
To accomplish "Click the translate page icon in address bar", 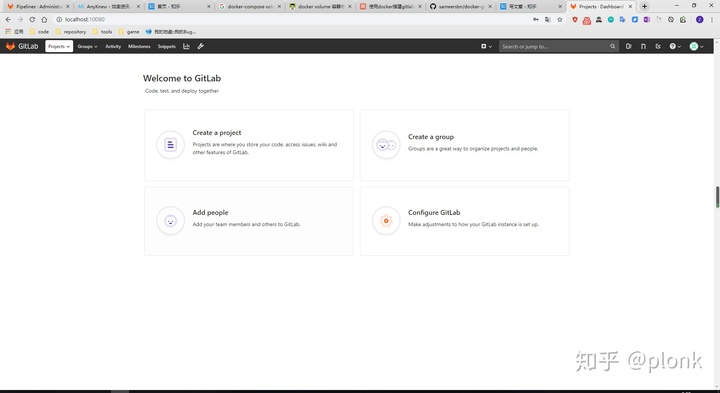I will (548, 19).
